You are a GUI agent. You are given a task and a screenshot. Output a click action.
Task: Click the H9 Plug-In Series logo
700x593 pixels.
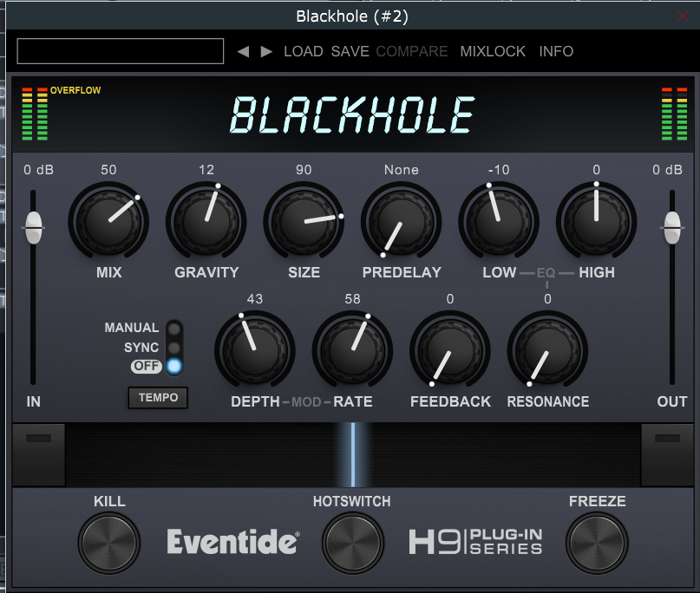(476, 542)
